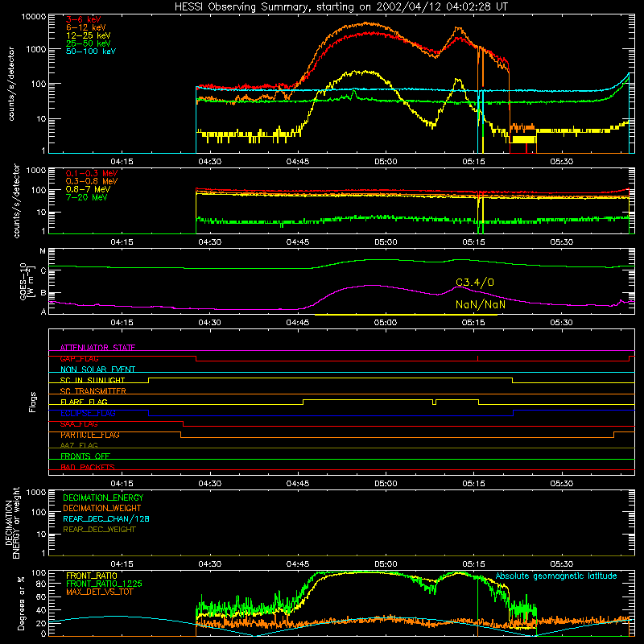Click the C3.4/0 flare annotation
Image resolution: width=644 pixels, height=644 pixels.
pos(475,283)
